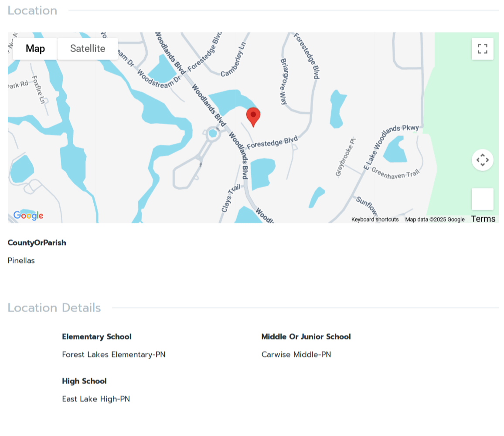The image size is (504, 436).
Task: Click the blank white square map control
Action: point(482,199)
